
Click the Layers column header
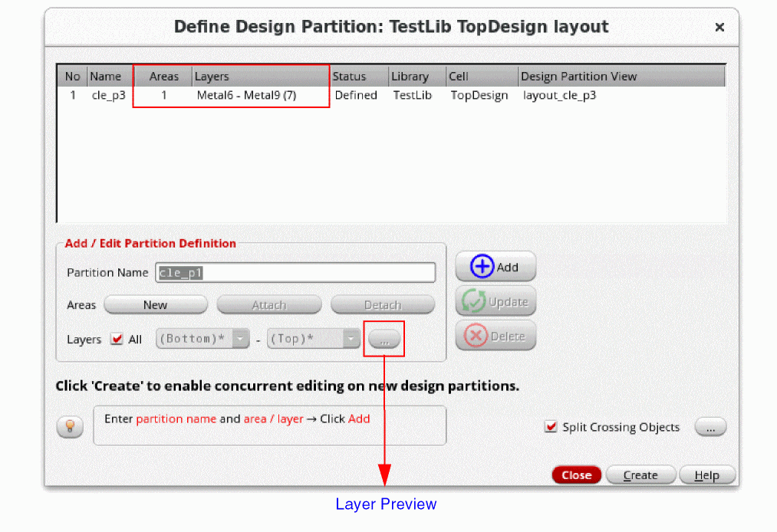[x=212, y=77]
